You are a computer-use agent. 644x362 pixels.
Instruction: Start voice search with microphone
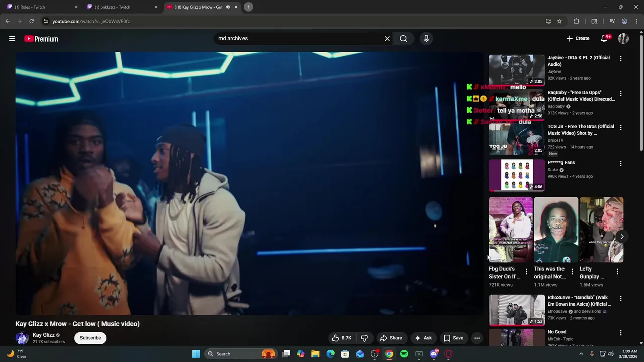426,38
